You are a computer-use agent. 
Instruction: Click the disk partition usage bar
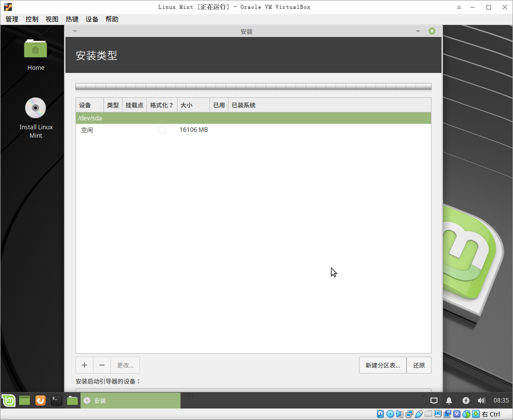[x=253, y=87]
